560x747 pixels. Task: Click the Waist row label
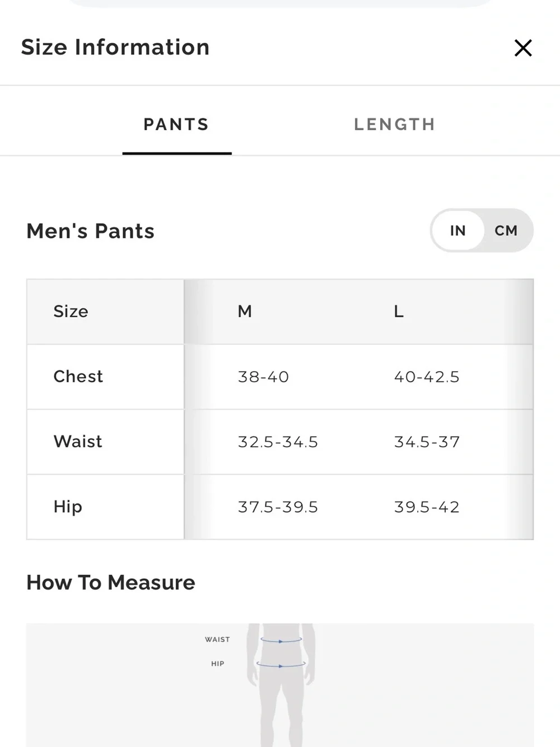[x=78, y=442]
